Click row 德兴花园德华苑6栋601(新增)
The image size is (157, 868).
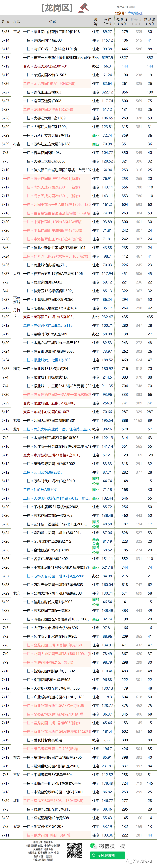[78, 179]
